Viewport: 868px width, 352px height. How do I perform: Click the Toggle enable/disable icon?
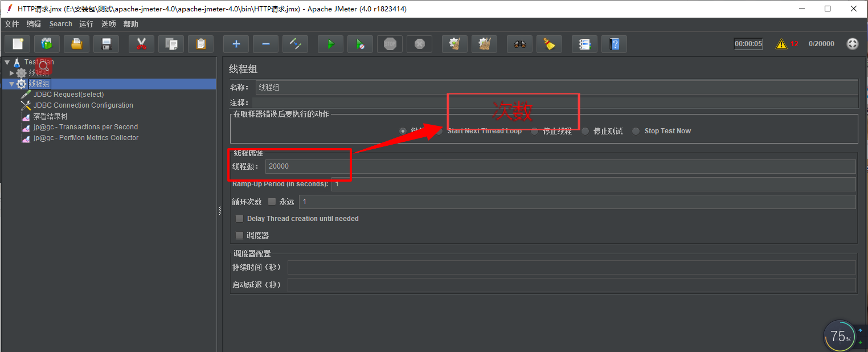point(295,44)
